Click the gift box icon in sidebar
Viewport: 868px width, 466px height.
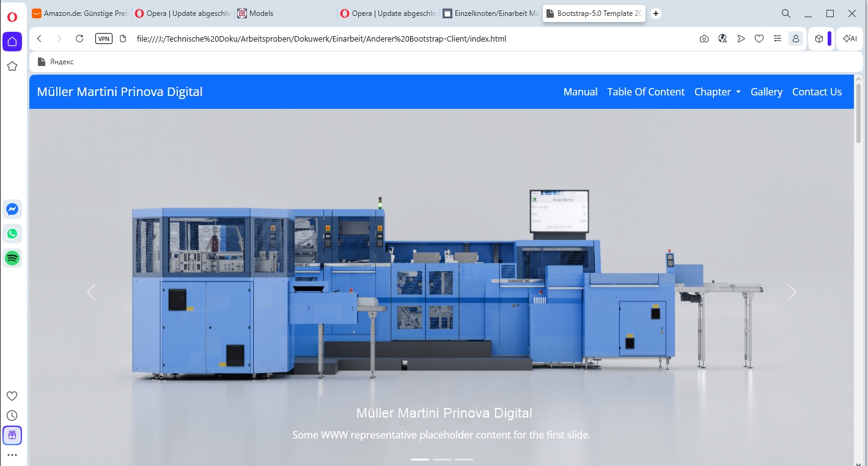(x=12, y=435)
